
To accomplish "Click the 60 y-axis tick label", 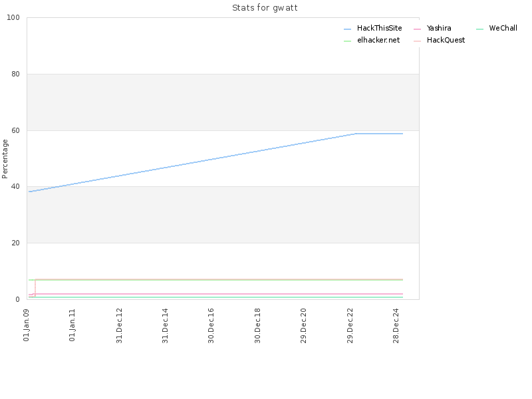I will point(15,130).
